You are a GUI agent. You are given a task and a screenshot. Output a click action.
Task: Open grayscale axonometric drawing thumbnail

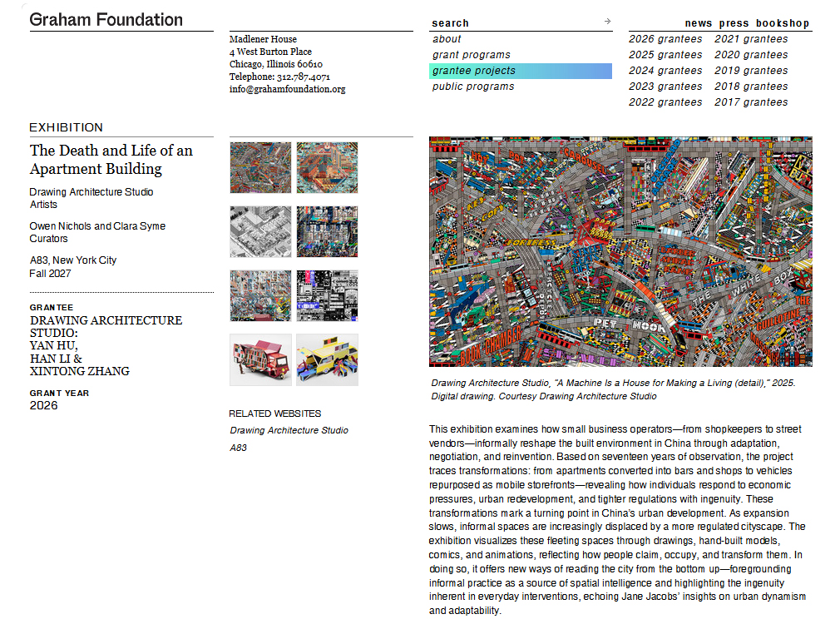click(x=260, y=231)
